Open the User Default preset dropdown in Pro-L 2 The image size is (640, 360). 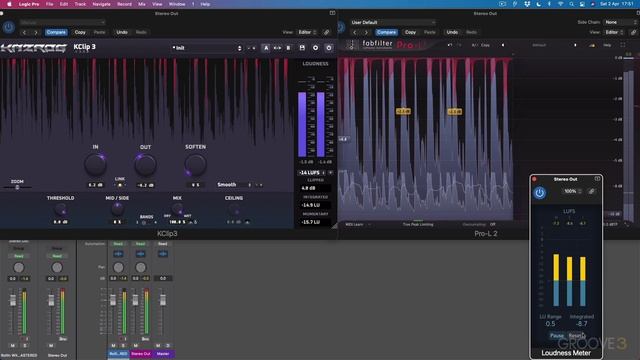click(393, 22)
